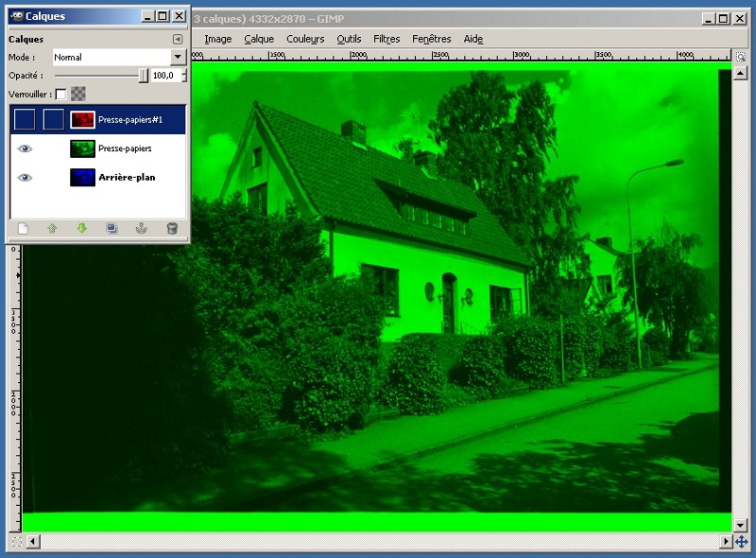Viewport: 756px width, 558px height.
Task: Select the Arrière-plan layer name
Action: (127, 177)
